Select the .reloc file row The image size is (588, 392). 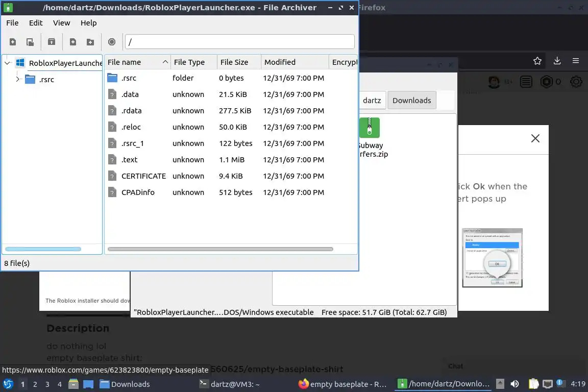(231, 127)
